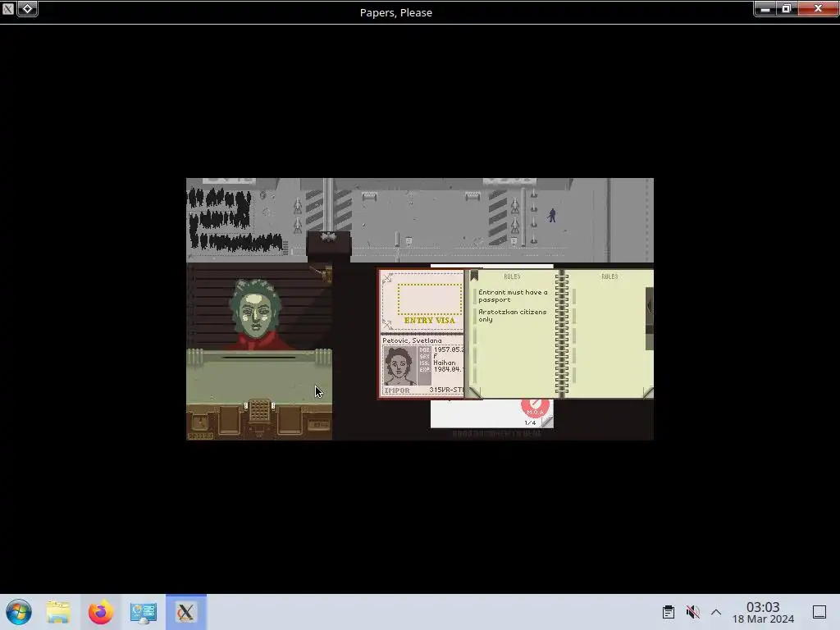The height and width of the screenshot is (630, 840).
Task: Flip the folded corner of the bulletin page
Action: click(547, 422)
